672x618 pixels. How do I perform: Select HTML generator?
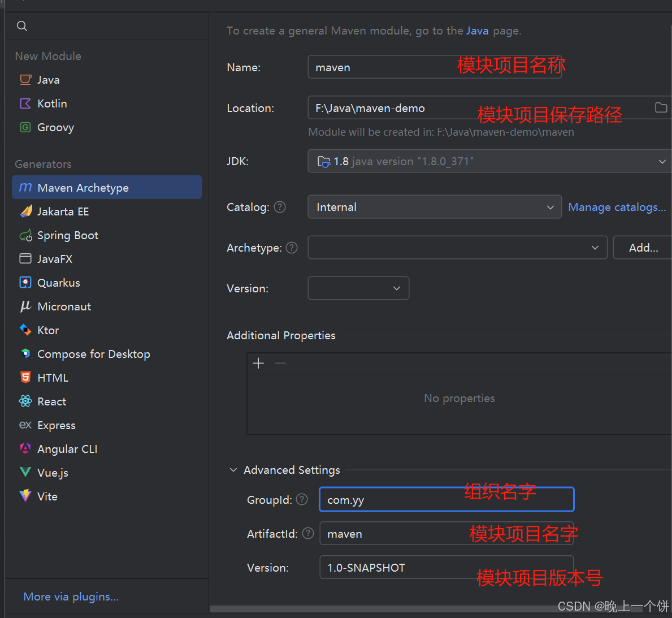[x=107, y=377]
